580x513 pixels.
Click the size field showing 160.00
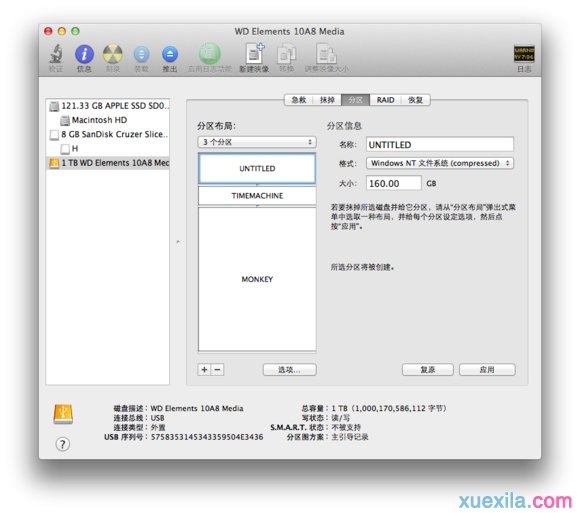[394, 183]
